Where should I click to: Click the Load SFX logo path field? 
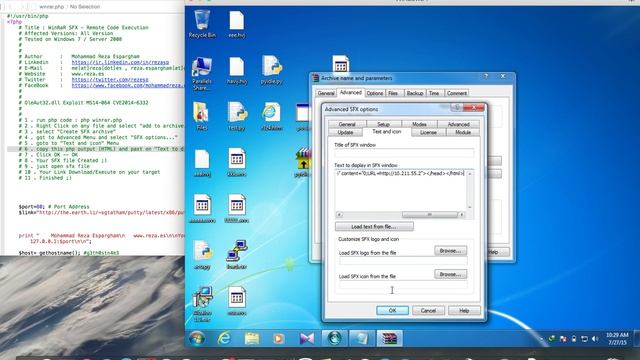pyautogui.click(x=403, y=261)
